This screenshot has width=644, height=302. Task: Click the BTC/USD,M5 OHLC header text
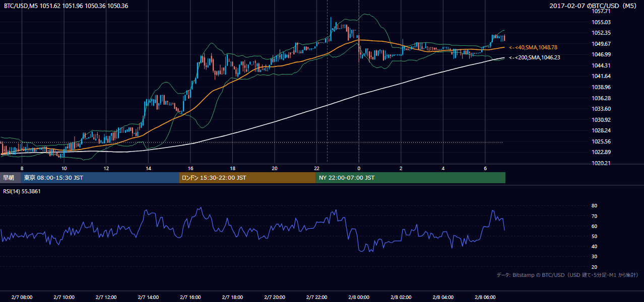coord(66,6)
